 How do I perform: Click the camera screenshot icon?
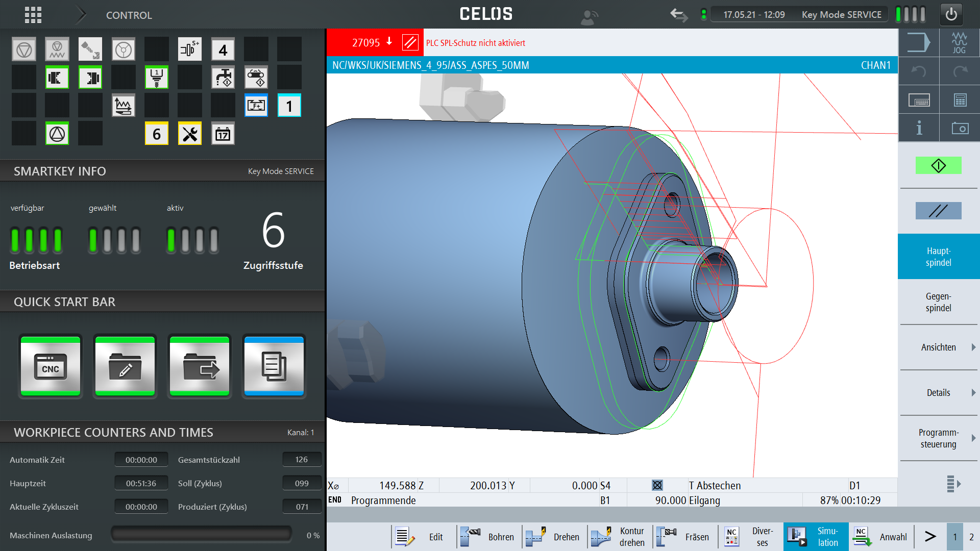pyautogui.click(x=960, y=128)
